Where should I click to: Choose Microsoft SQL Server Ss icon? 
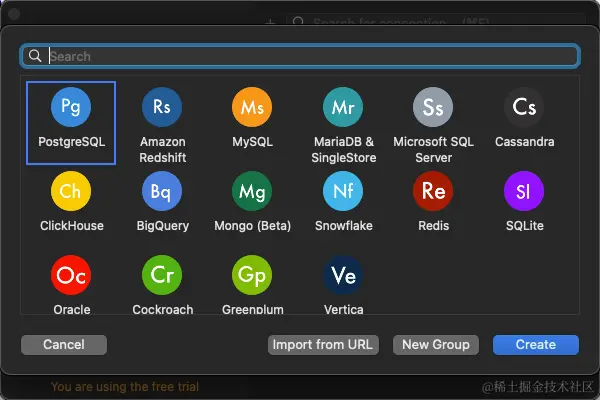click(x=433, y=107)
